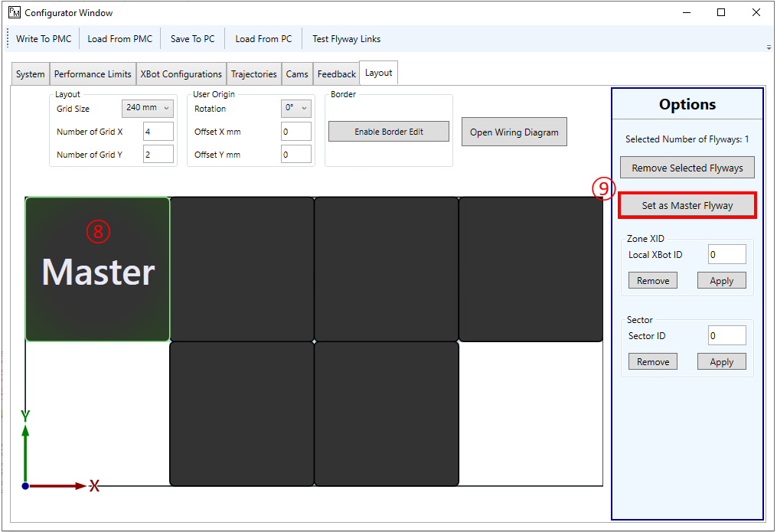Switch to the System tab
Image resolution: width=777 pixels, height=532 pixels.
tap(31, 74)
